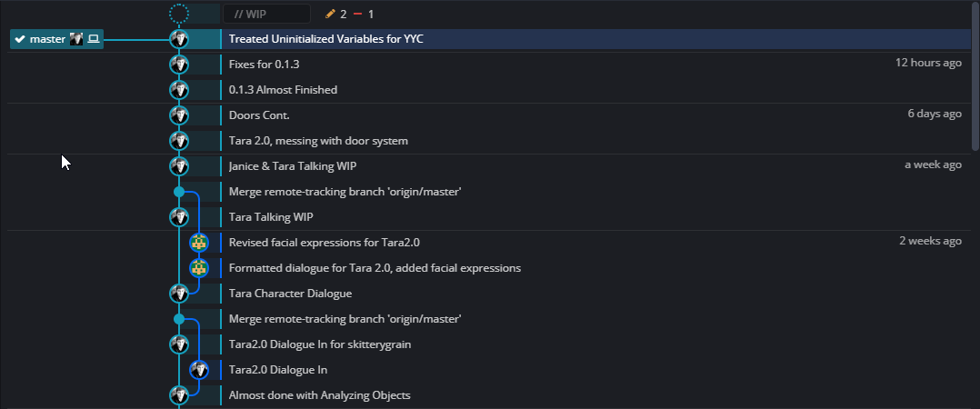Click merge node above 'Tara Talking WIP'
The image size is (980, 409).
[x=179, y=192]
